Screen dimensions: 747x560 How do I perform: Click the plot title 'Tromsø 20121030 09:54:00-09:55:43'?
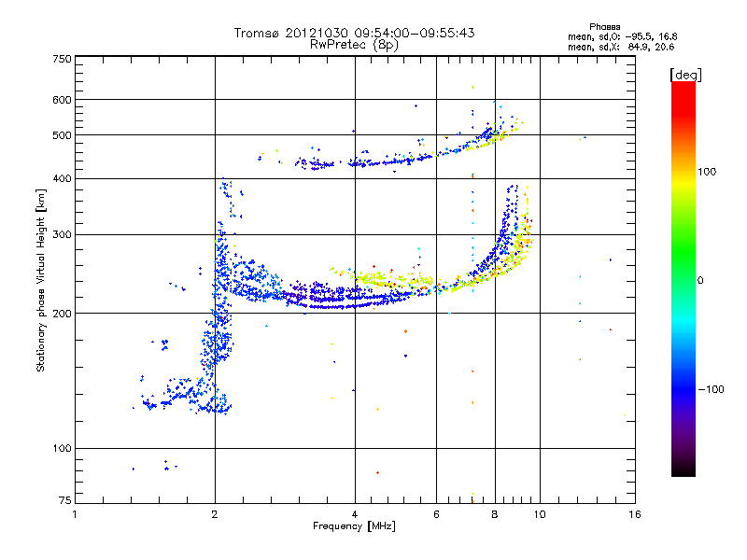(x=354, y=33)
